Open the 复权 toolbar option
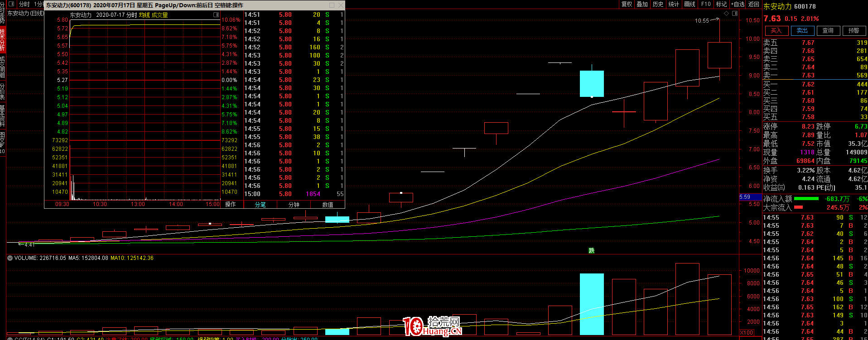Screen dimensions: 868x340 pos(627,4)
